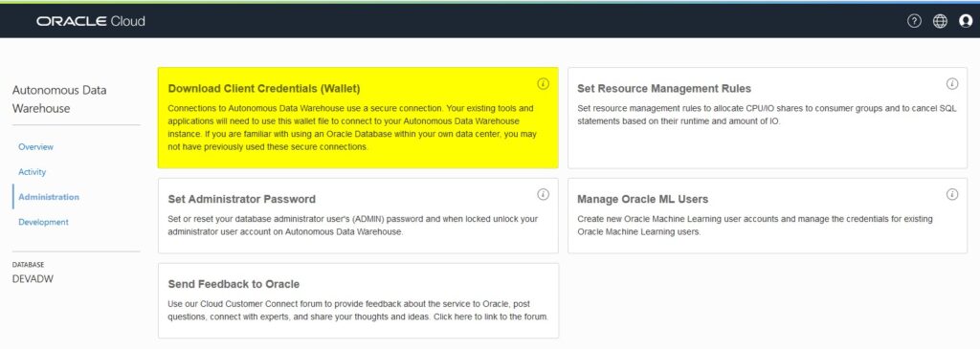This screenshot has width=980, height=349.
Task: Open Set Resource Management Rules heading
Action: [664, 89]
